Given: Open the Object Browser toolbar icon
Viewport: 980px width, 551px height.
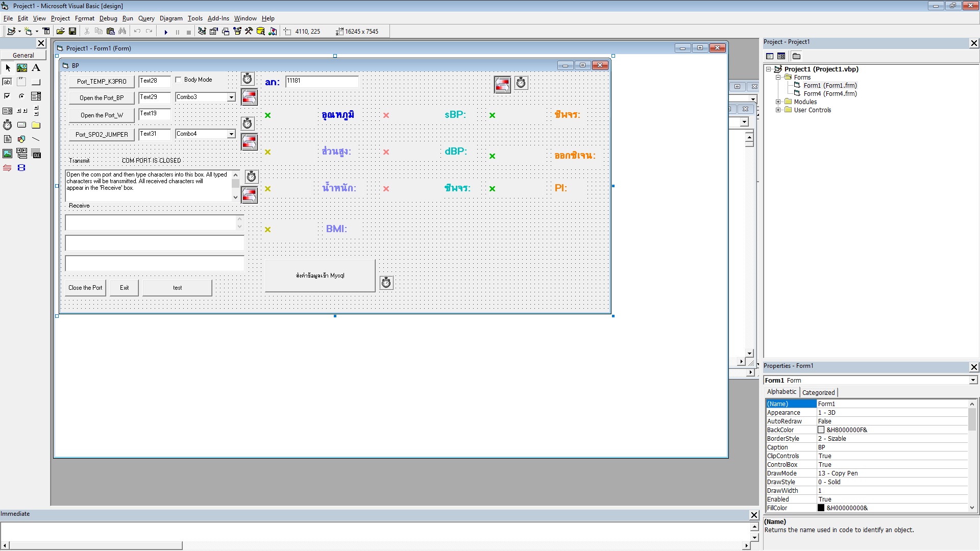Looking at the screenshot, I should point(237,32).
